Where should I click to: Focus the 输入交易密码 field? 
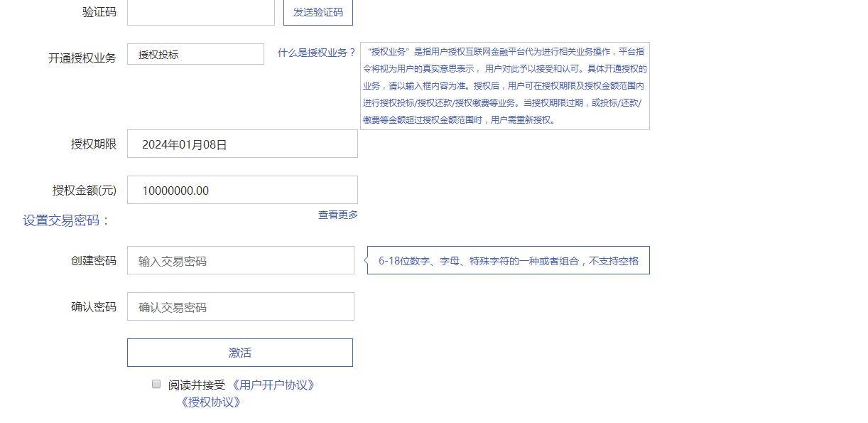(x=241, y=260)
